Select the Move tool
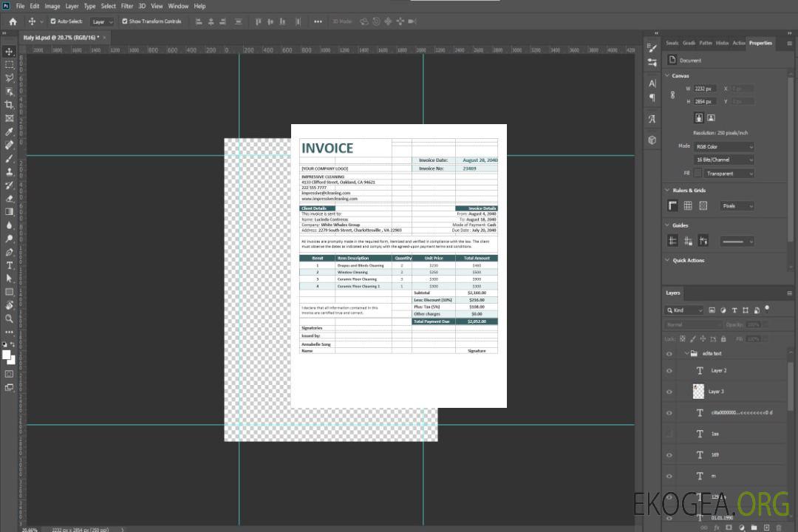 point(9,52)
